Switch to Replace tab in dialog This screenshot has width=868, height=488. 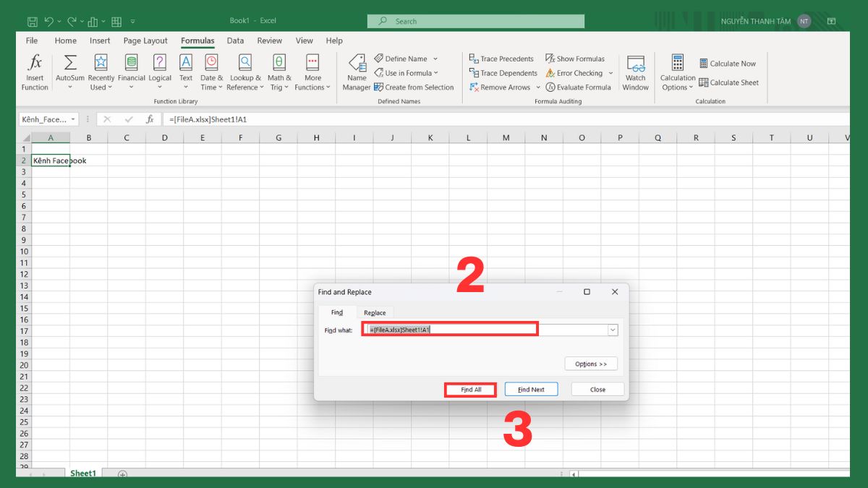tap(375, 312)
